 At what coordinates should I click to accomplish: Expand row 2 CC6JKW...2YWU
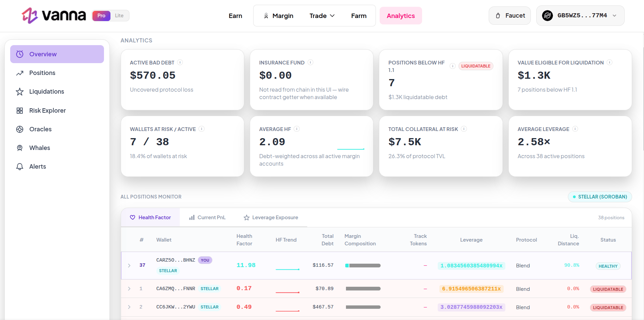click(x=129, y=307)
